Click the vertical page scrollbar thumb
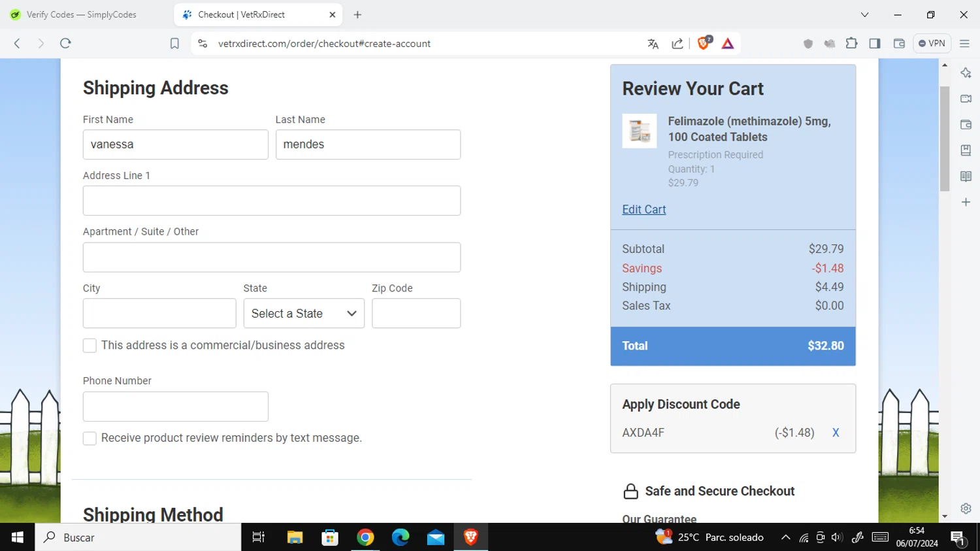The image size is (980, 551). 945,139
